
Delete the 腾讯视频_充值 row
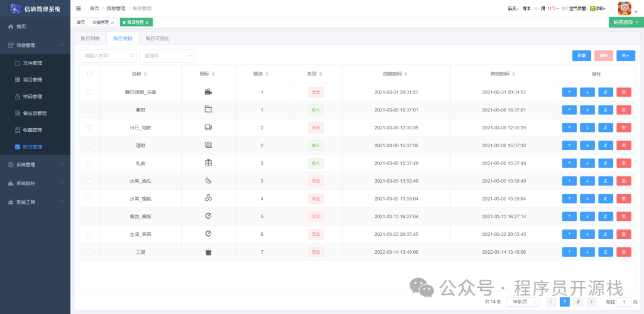[x=624, y=92]
